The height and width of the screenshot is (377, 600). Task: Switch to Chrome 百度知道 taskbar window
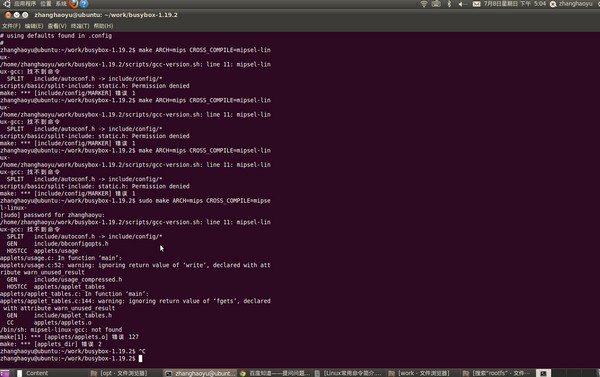[x=275, y=373]
